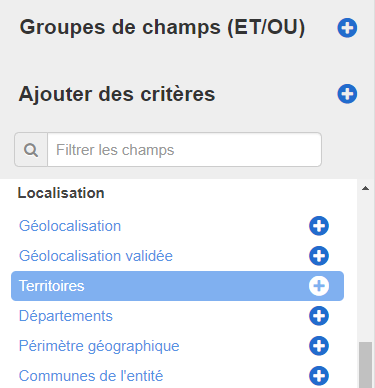
Task: Choose the Départements field link
Action: point(66,316)
